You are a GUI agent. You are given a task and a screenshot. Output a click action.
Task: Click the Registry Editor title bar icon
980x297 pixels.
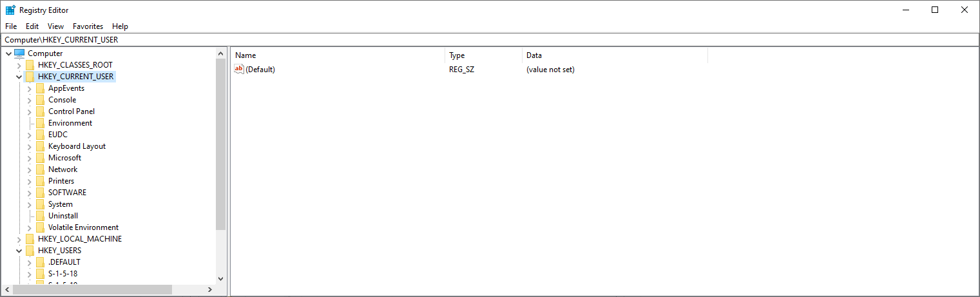click(x=10, y=10)
